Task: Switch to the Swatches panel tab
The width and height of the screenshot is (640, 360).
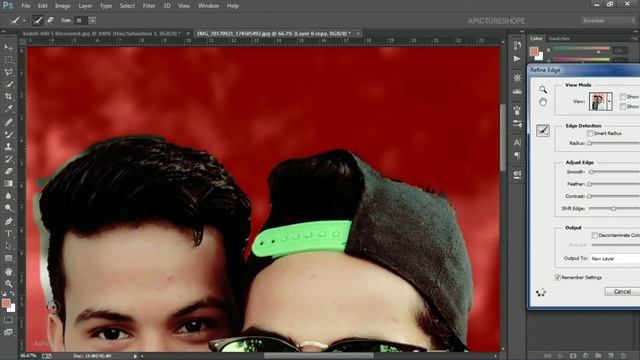Action: pos(559,38)
